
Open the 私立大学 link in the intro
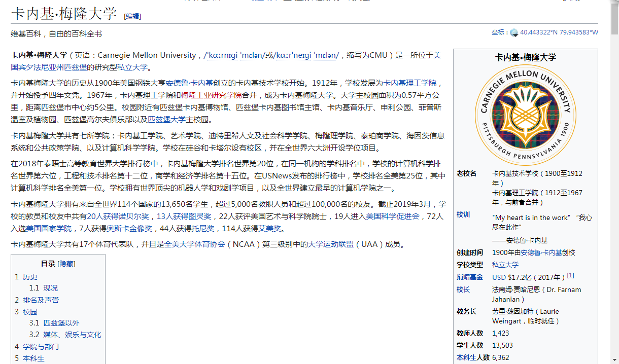point(132,67)
